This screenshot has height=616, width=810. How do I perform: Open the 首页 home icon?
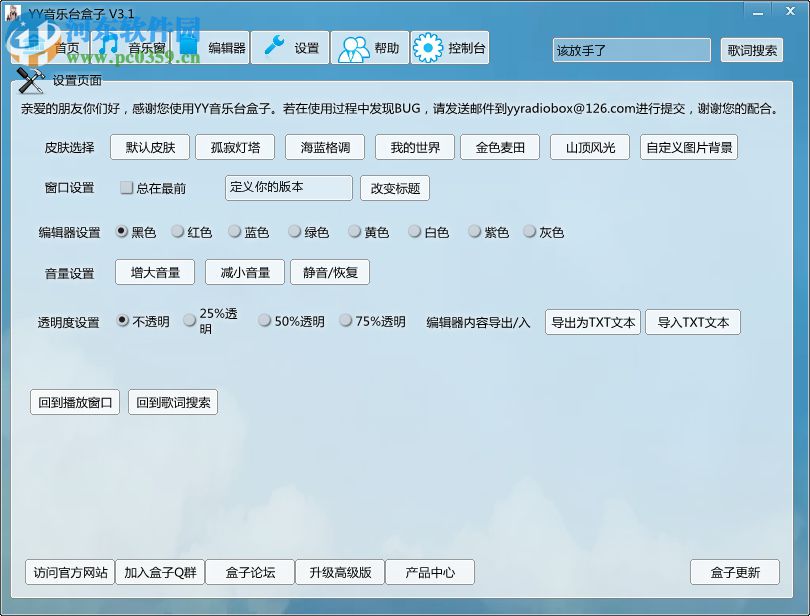click(42, 47)
